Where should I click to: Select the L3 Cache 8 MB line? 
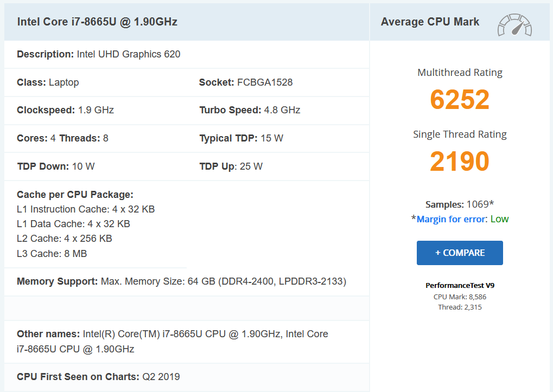pyautogui.click(x=52, y=253)
